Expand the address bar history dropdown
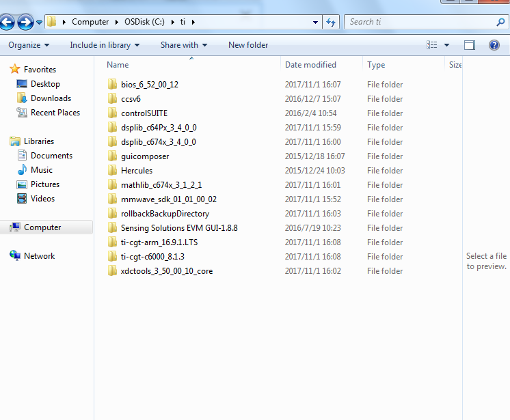This screenshot has height=420, width=510. [315, 22]
